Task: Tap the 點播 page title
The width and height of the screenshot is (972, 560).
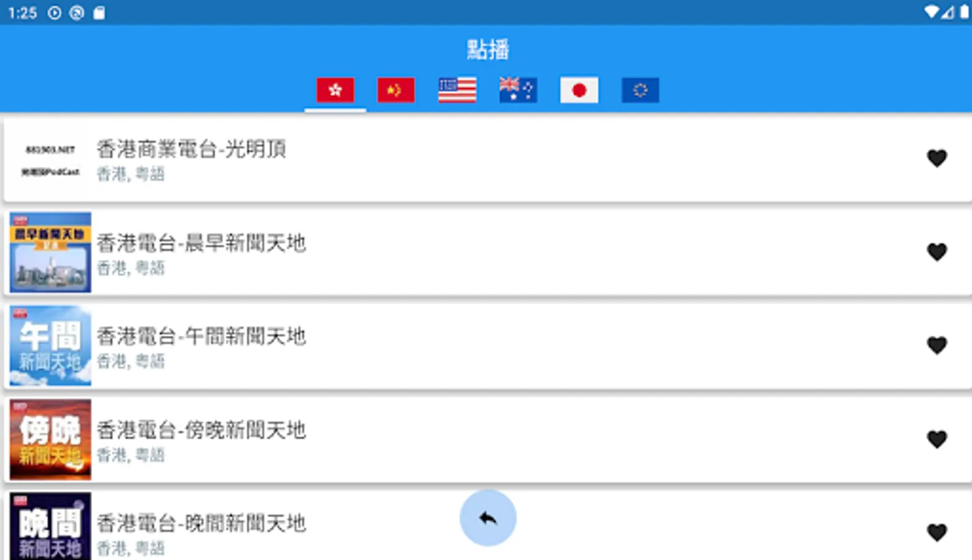Action: click(488, 49)
